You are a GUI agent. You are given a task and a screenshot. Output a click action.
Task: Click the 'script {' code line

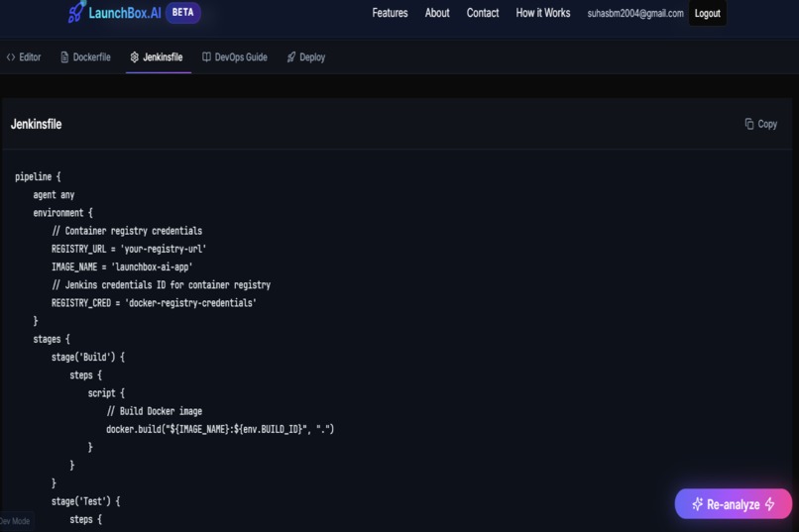coord(106,393)
